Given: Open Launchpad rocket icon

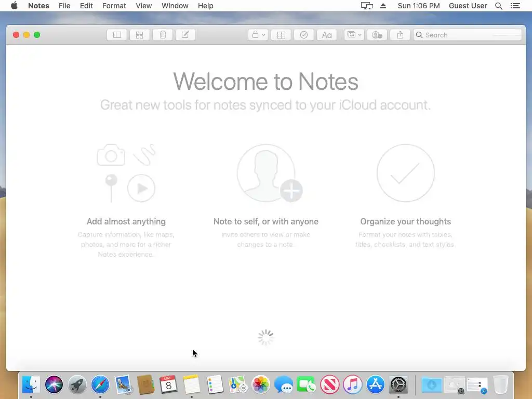Looking at the screenshot, I should tap(77, 385).
